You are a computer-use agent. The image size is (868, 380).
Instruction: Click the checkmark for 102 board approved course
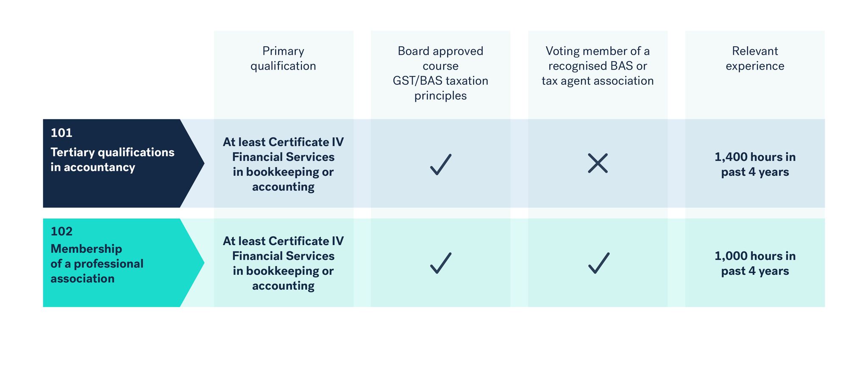pyautogui.click(x=441, y=263)
